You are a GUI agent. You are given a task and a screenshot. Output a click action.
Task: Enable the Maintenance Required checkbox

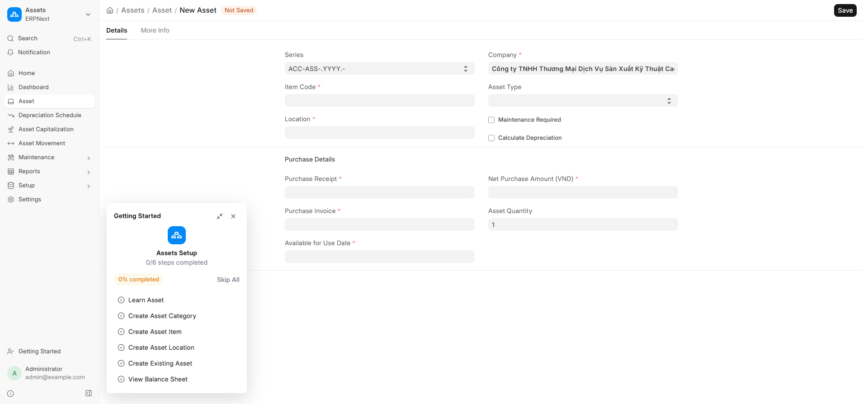(x=491, y=120)
